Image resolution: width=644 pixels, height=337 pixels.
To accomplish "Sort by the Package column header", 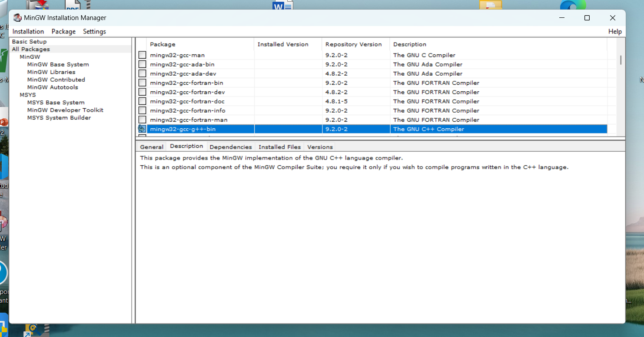I will pos(200,44).
